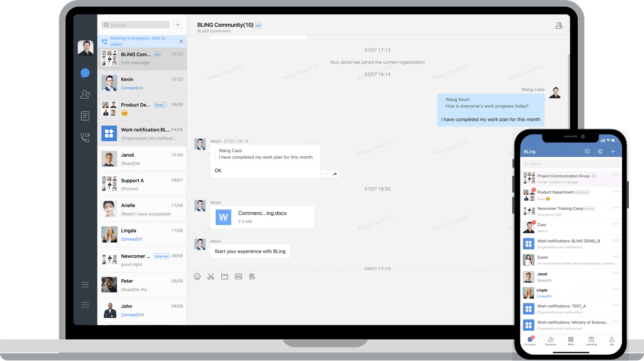
Task: Tap the plus icon in phone header
Action: [x=613, y=152]
